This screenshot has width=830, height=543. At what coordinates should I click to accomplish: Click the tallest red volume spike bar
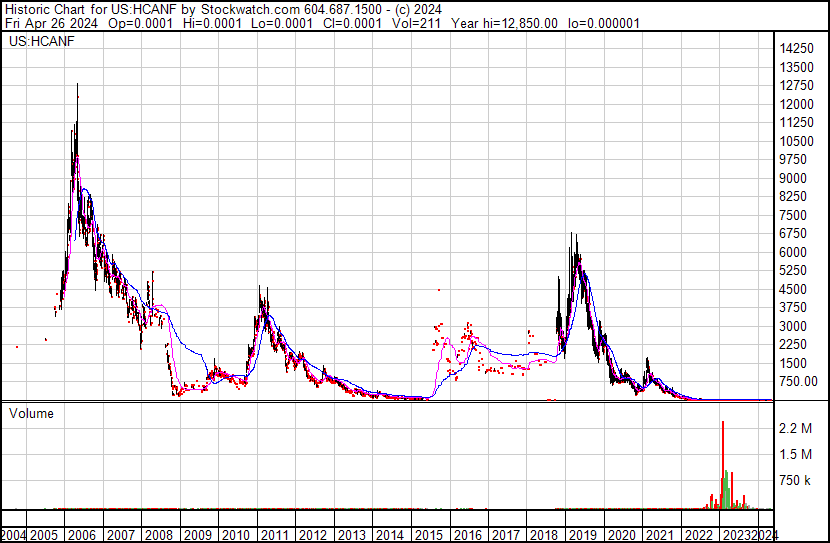coord(722,460)
